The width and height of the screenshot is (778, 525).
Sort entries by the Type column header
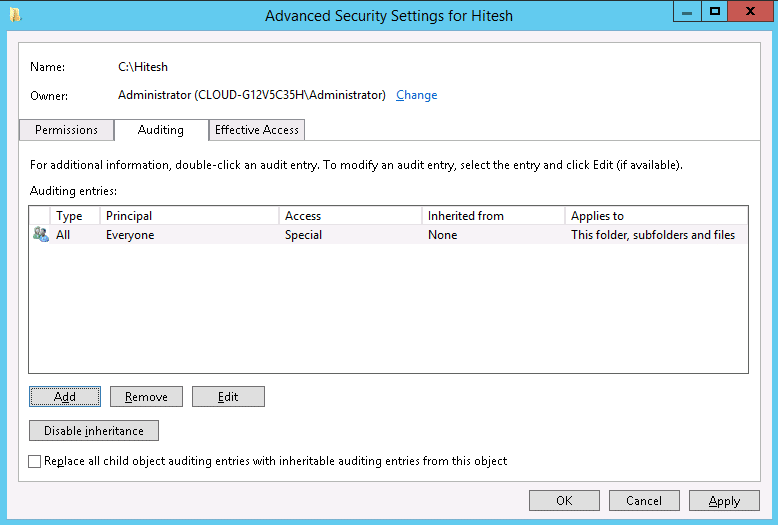[75, 216]
